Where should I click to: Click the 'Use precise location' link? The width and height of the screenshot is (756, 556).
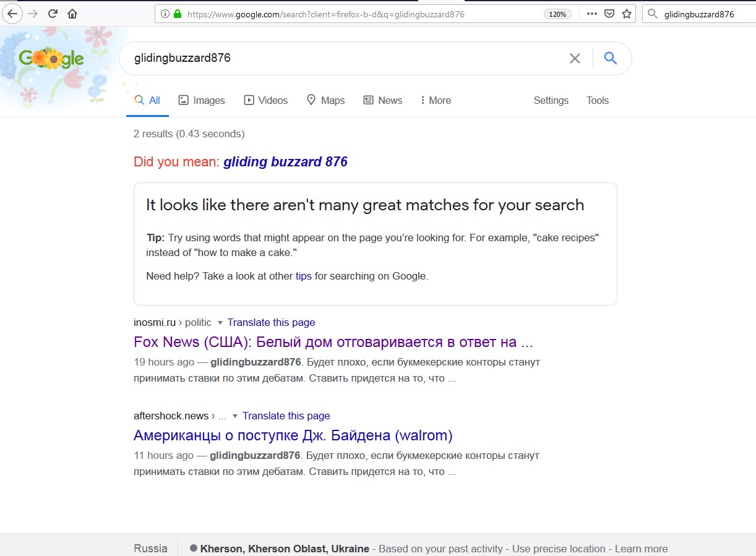(x=559, y=549)
